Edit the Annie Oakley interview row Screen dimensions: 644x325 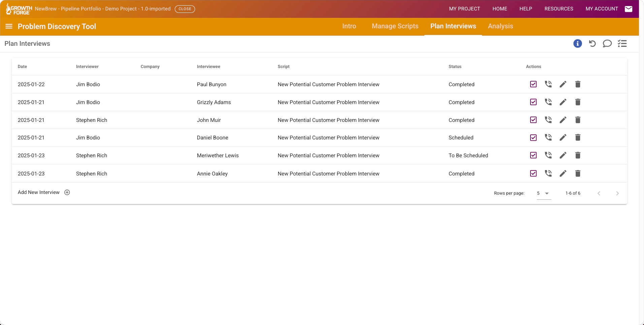[x=563, y=173]
